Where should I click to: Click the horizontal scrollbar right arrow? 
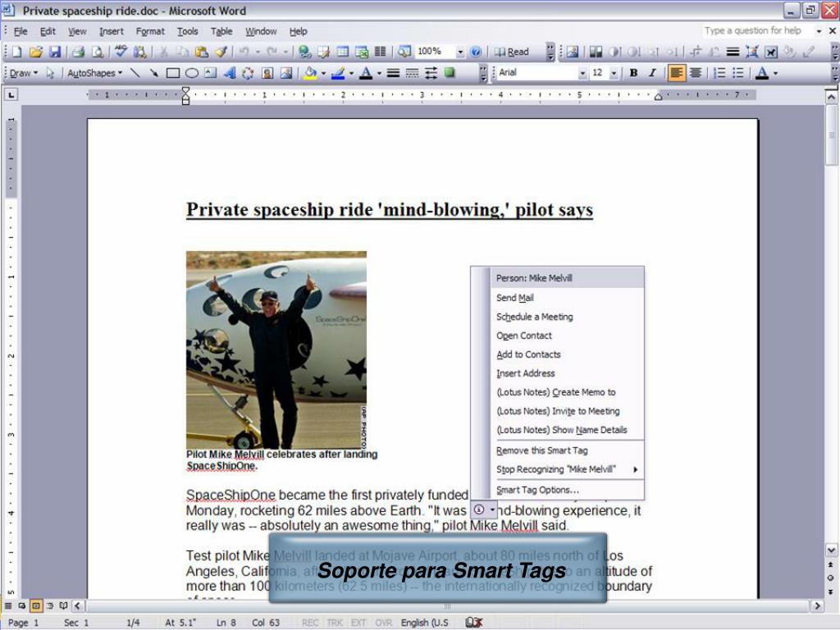(817, 606)
